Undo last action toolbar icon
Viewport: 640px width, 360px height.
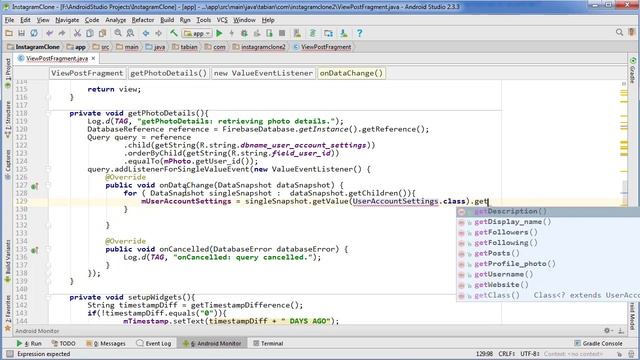(49, 33)
